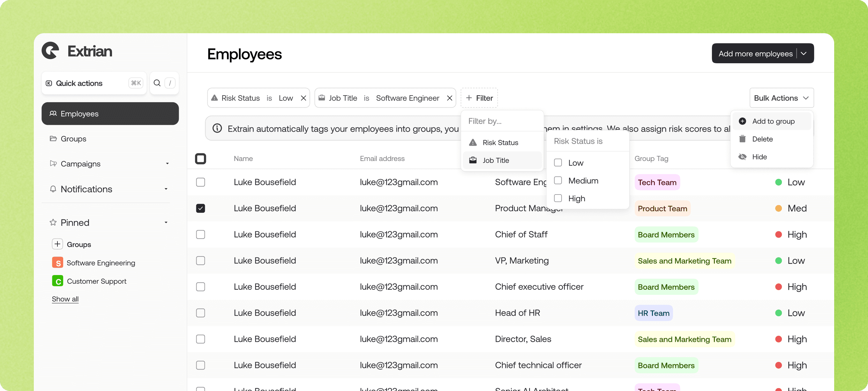Open the green Customer Support group icon
Image resolution: width=868 pixels, height=391 pixels.
click(58, 281)
